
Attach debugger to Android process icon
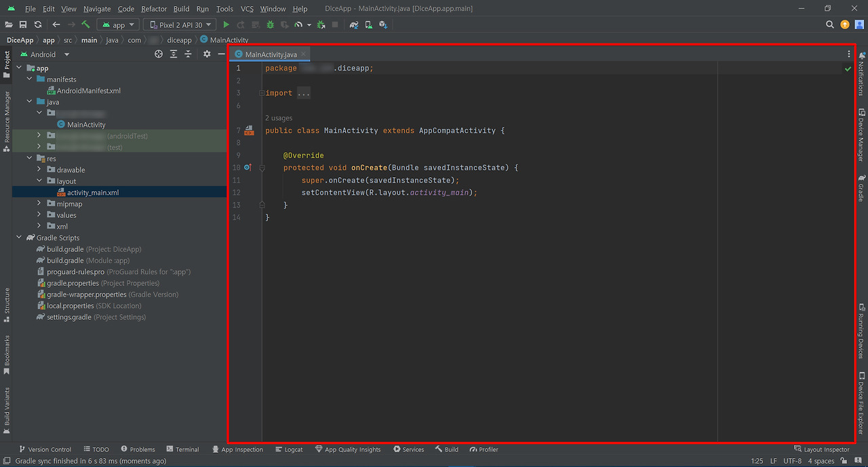pos(321,24)
